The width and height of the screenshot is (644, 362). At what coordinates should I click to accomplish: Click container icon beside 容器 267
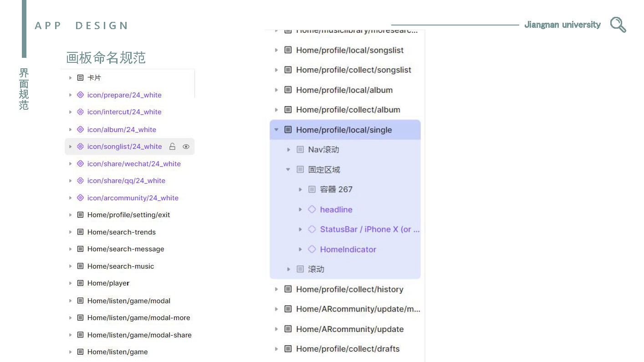pyautogui.click(x=312, y=189)
